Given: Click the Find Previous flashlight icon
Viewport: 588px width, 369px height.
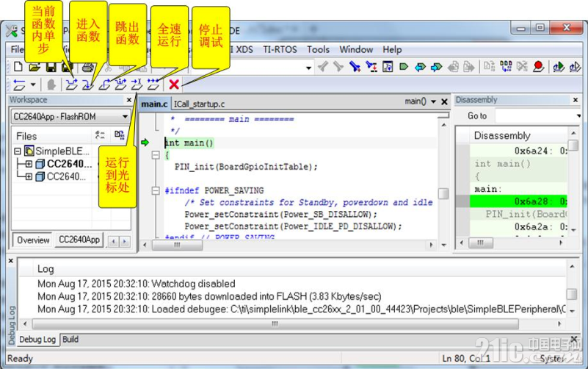Looking at the screenshot, I should tap(322, 67).
